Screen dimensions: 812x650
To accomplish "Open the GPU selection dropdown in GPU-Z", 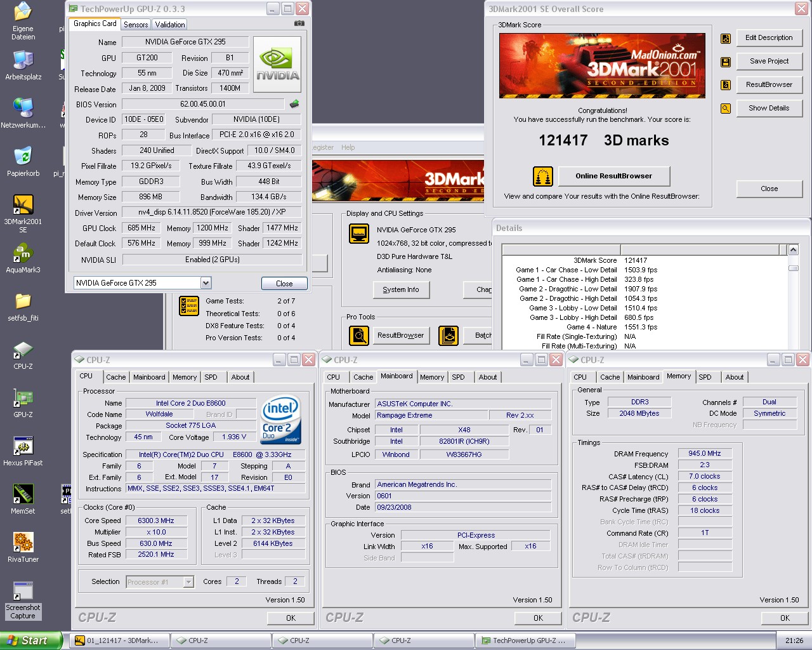I will pyautogui.click(x=206, y=283).
